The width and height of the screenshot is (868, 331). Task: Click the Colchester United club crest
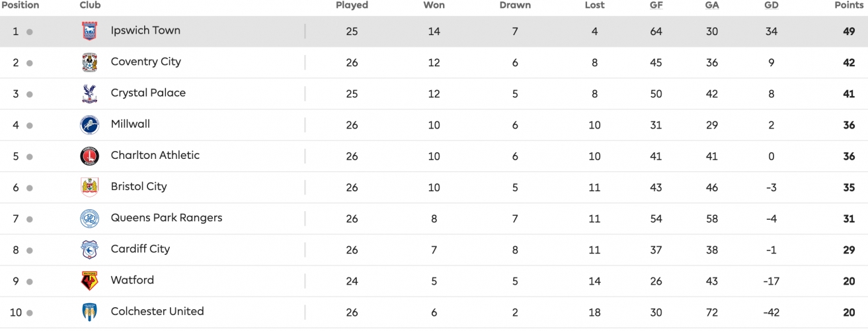(x=89, y=312)
